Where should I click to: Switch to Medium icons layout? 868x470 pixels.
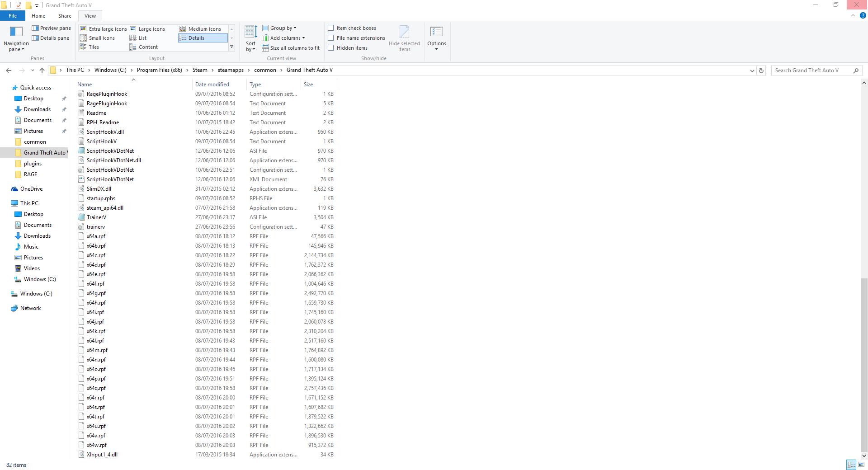tap(200, 29)
